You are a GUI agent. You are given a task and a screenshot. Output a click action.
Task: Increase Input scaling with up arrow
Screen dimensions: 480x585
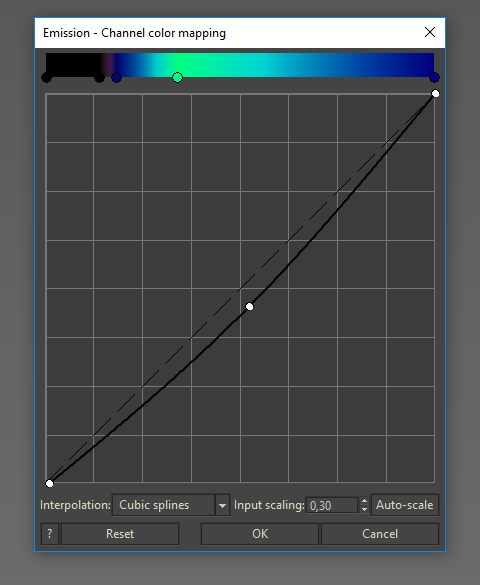tap(364, 501)
